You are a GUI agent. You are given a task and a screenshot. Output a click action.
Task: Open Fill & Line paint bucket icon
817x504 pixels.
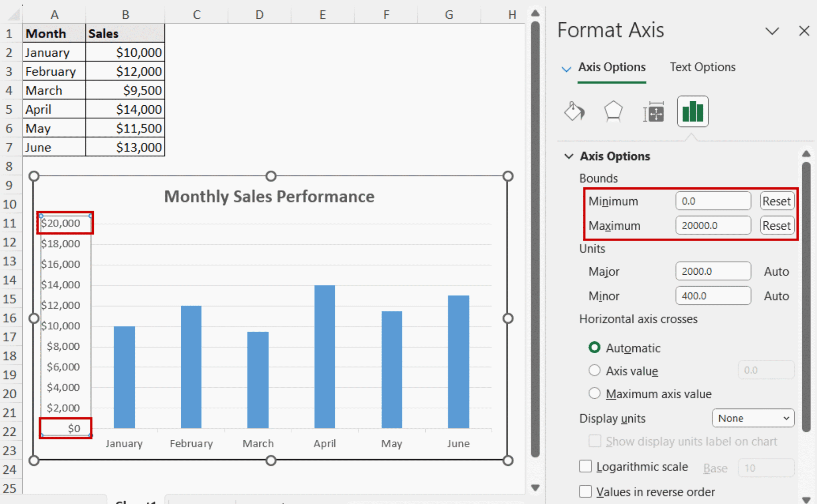coord(574,111)
